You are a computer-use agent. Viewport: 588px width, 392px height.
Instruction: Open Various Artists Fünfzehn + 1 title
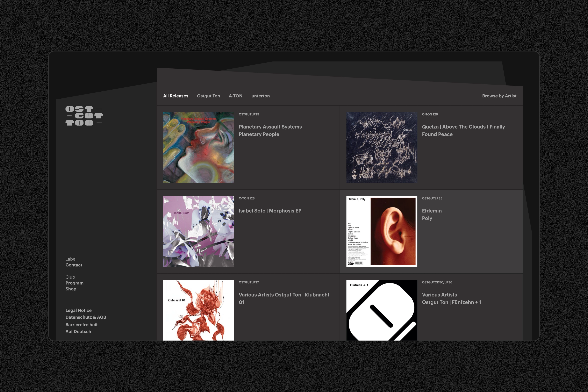451,298
